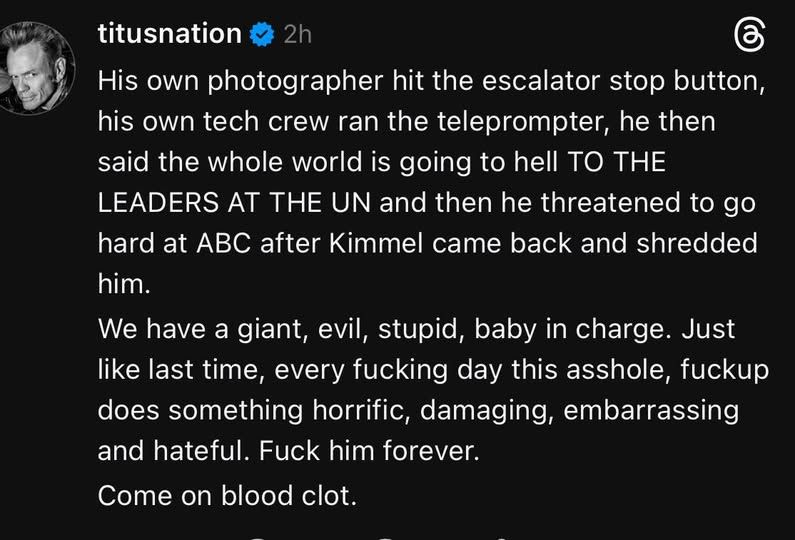
Task: Click the blue verified checkmark badge
Action: tap(262, 35)
